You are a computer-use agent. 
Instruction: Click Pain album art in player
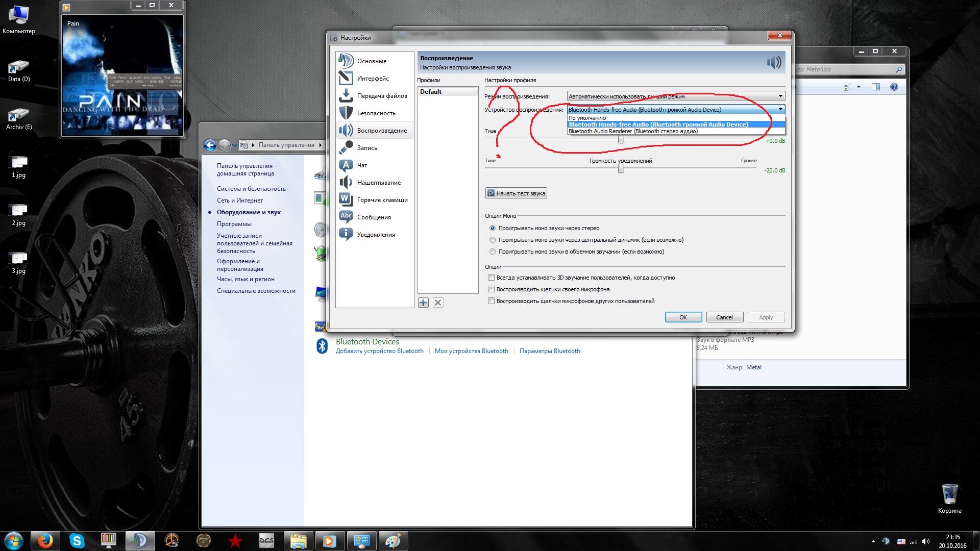[x=122, y=76]
